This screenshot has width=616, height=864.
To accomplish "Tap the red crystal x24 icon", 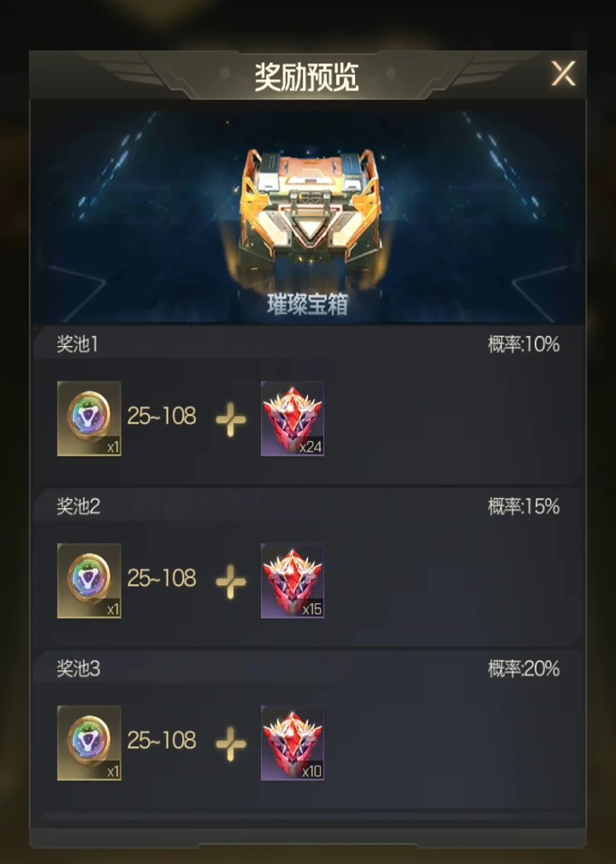I will point(293,418).
